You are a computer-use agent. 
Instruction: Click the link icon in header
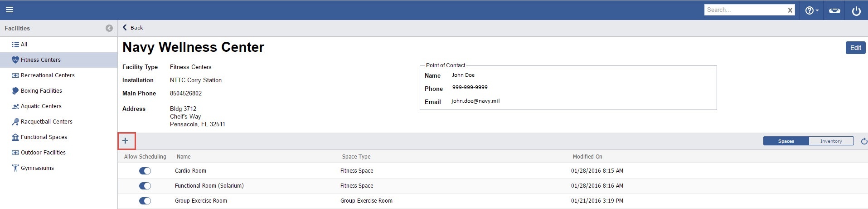pyautogui.click(x=834, y=10)
